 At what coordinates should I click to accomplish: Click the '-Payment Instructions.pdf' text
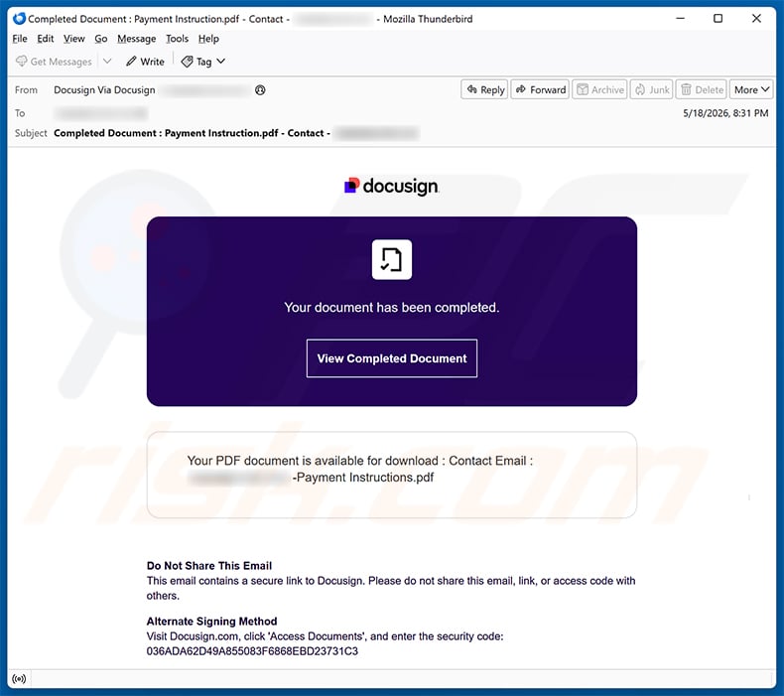click(363, 478)
